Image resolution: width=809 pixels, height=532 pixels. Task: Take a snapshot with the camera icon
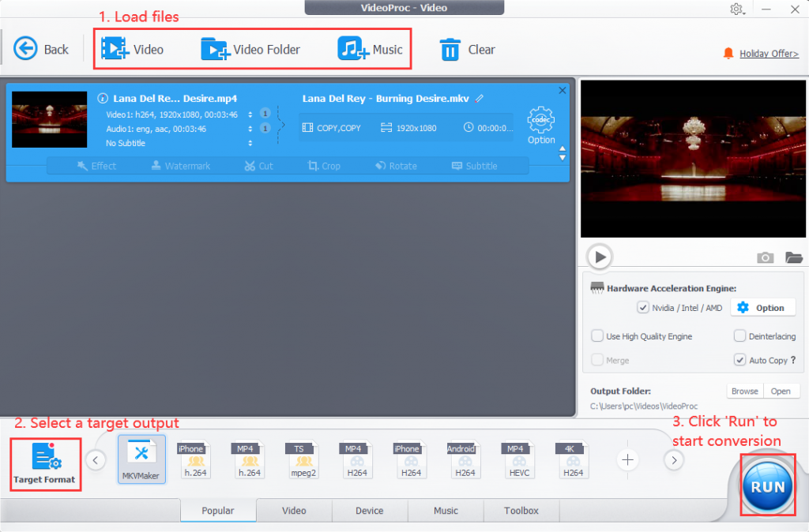(x=765, y=257)
